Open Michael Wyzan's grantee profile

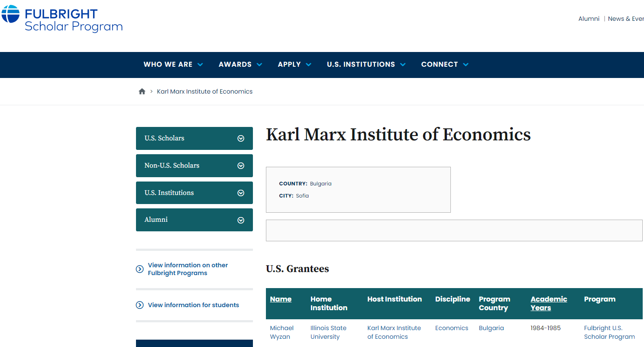tap(282, 332)
